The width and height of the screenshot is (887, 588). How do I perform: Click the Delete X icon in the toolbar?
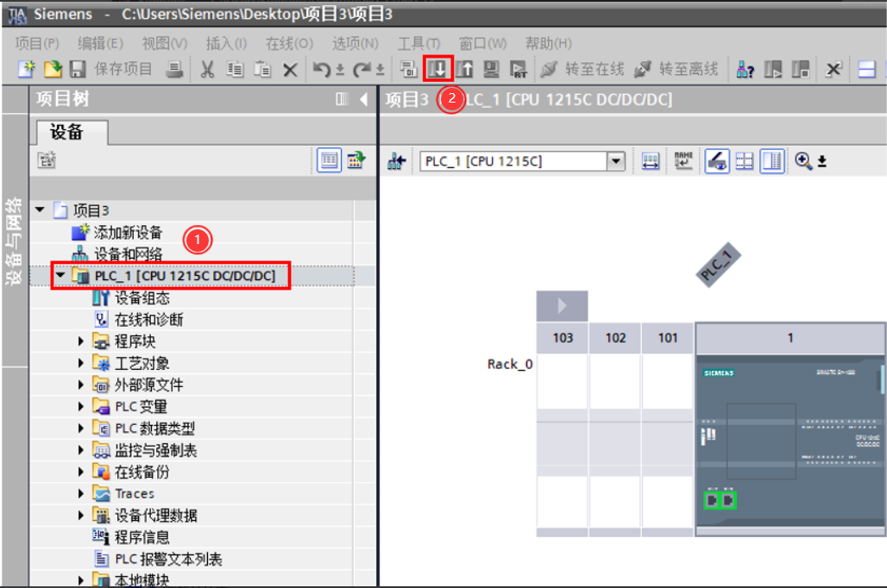click(x=290, y=70)
